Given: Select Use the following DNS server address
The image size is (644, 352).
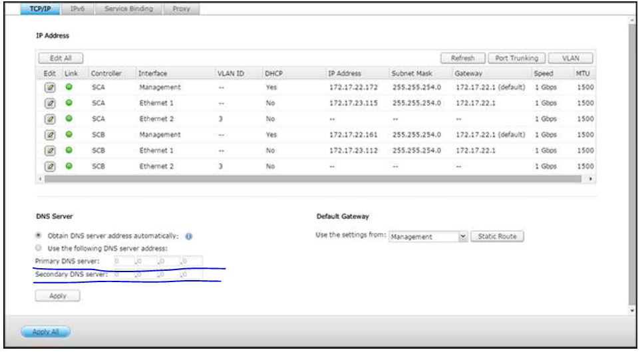Looking at the screenshot, I should (x=39, y=248).
